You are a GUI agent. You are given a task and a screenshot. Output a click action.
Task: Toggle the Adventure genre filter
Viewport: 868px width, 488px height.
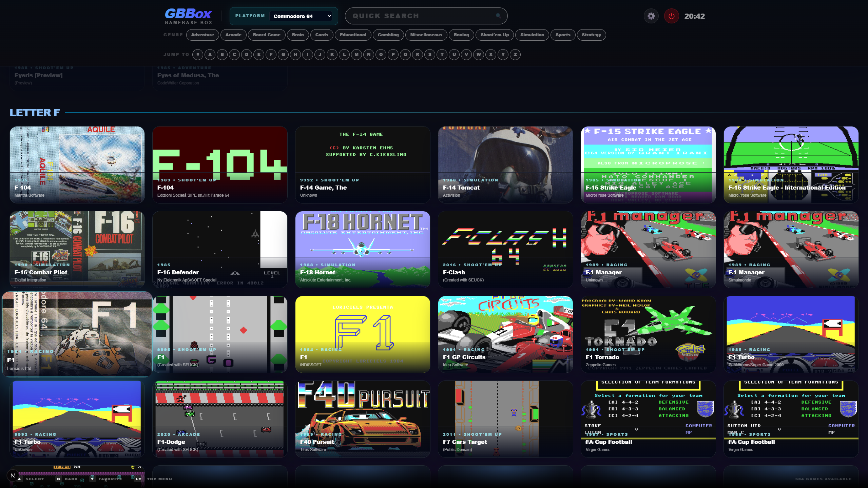point(202,35)
